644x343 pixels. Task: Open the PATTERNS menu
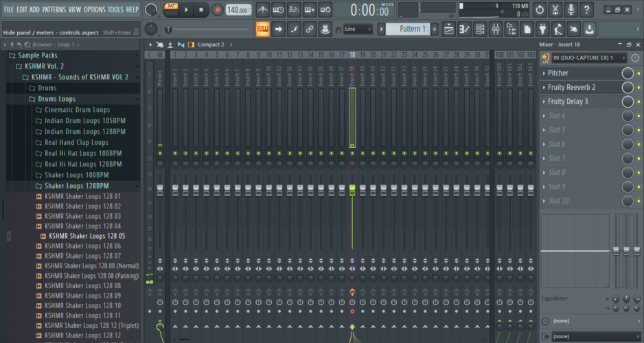pyautogui.click(x=54, y=10)
